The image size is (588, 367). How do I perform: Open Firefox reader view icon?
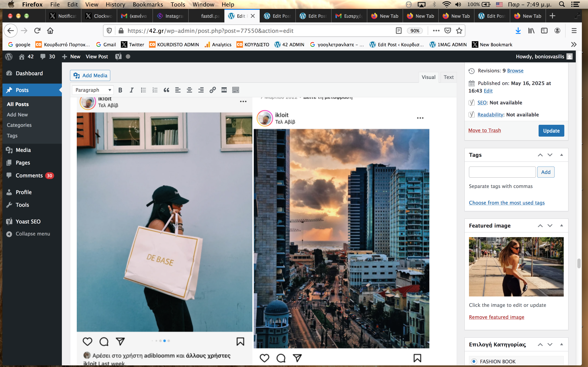tap(399, 31)
